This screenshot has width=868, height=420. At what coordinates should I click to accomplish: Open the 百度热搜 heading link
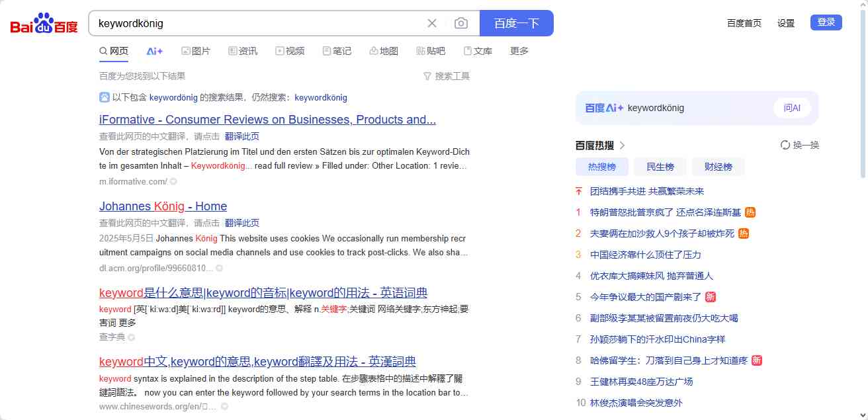(x=595, y=146)
